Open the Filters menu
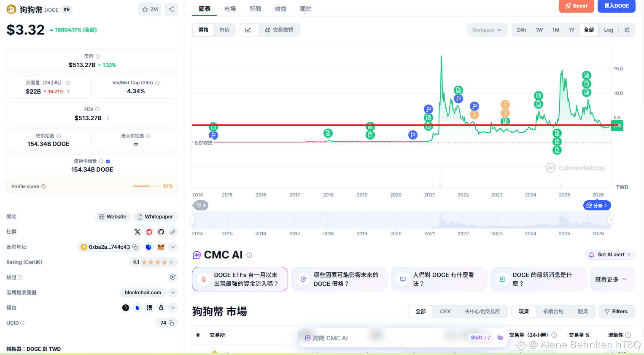 pyautogui.click(x=616, y=312)
